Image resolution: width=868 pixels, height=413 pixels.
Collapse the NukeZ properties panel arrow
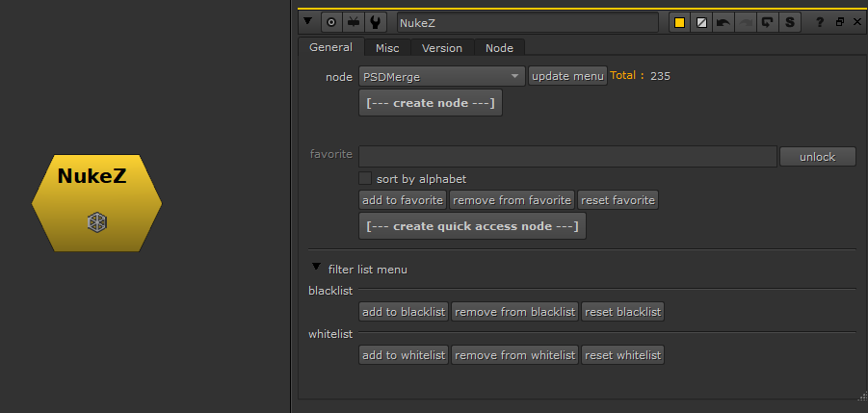[308, 22]
